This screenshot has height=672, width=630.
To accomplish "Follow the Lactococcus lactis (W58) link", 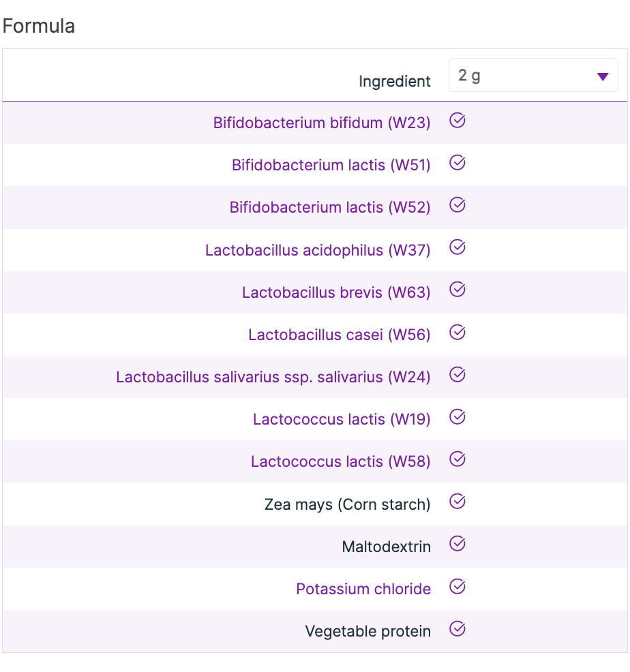I will (x=341, y=462).
